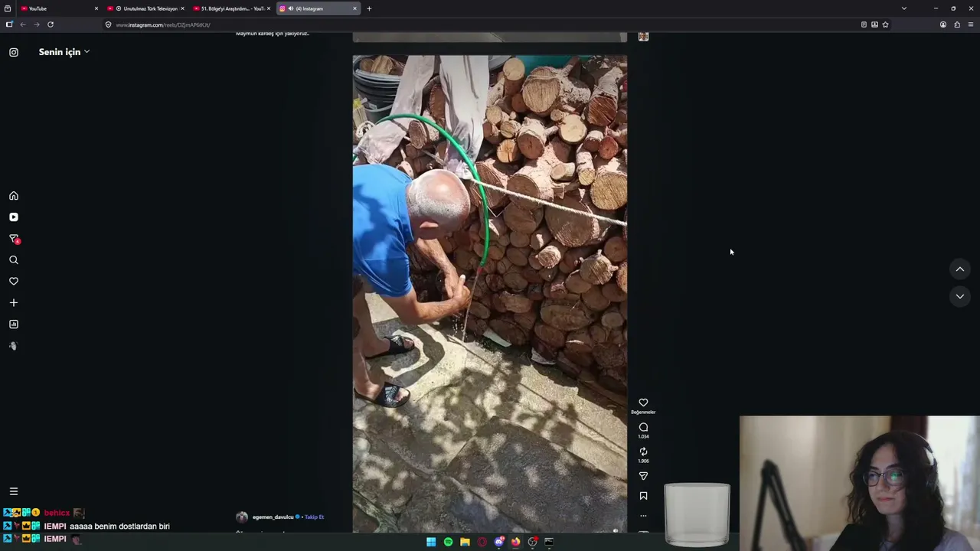
Task: Close the first YouTube tab
Action: 96,8
